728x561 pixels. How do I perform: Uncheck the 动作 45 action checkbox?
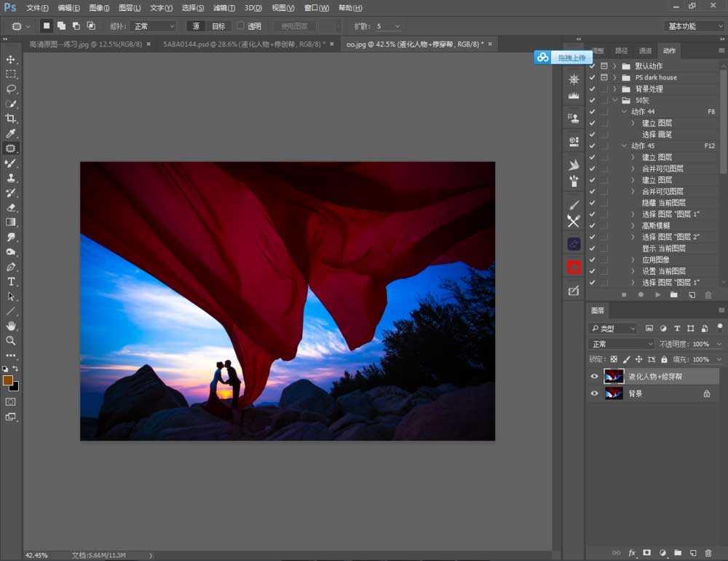592,146
